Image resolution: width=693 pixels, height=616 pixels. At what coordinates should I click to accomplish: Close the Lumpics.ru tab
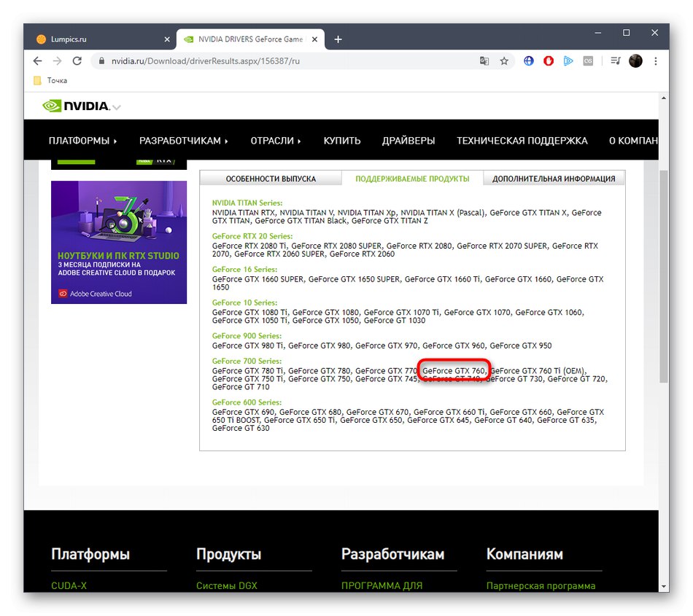click(x=167, y=39)
